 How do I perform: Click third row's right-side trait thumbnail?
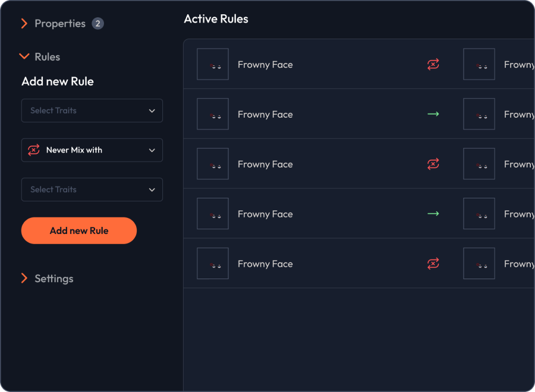(x=479, y=164)
